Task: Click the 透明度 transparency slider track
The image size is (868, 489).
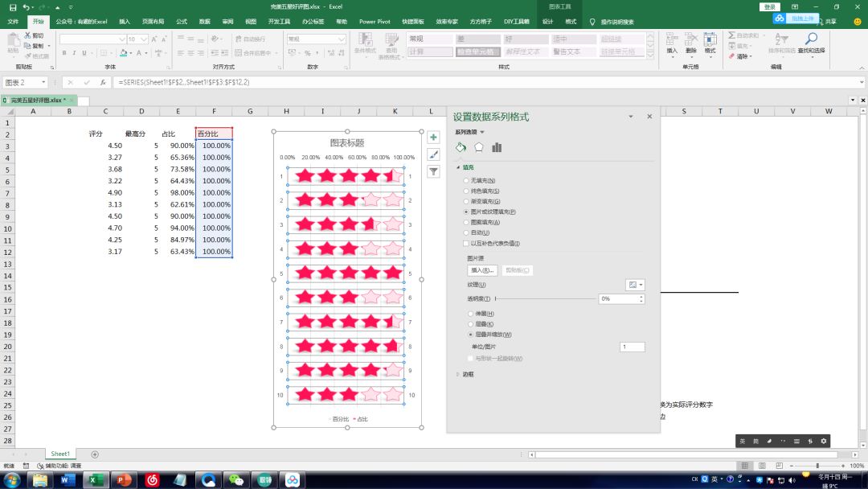Action: [547, 298]
